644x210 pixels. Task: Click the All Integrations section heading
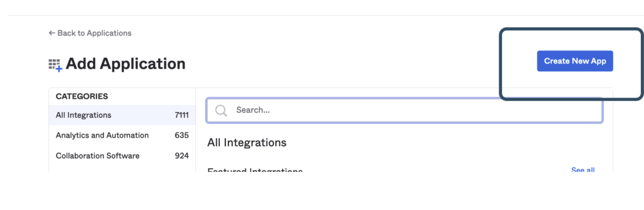point(247,143)
